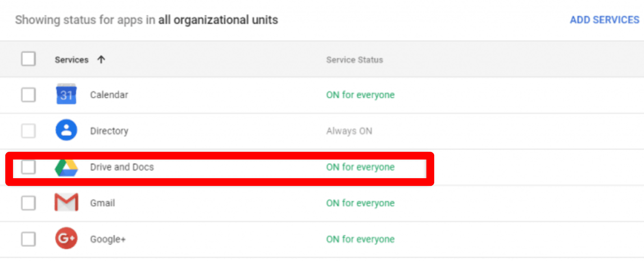The width and height of the screenshot is (644, 261).
Task: Click the Services sort arrow icon
Action: (101, 60)
